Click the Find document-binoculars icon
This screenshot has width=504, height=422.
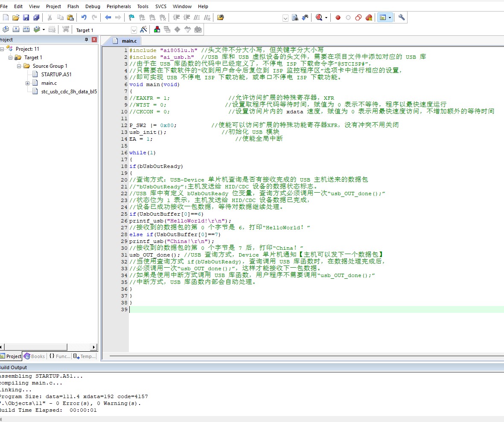coord(295,17)
